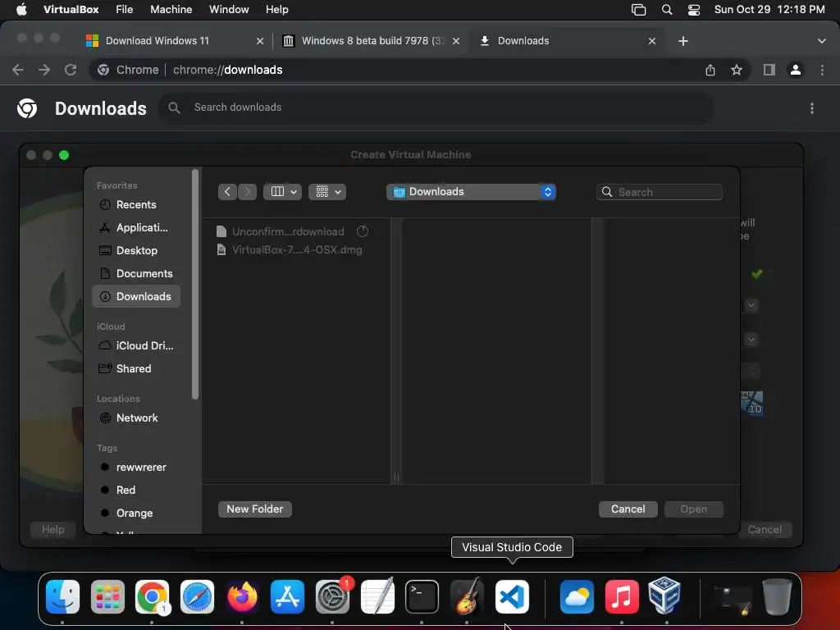The image size is (840, 630).
Task: Select the rewwrerer tag
Action: (136, 467)
